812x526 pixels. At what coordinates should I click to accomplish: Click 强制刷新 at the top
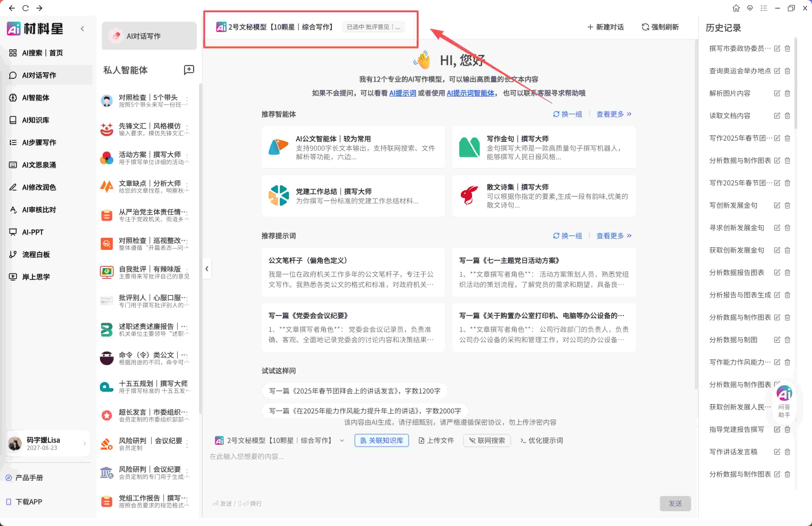pyautogui.click(x=660, y=27)
